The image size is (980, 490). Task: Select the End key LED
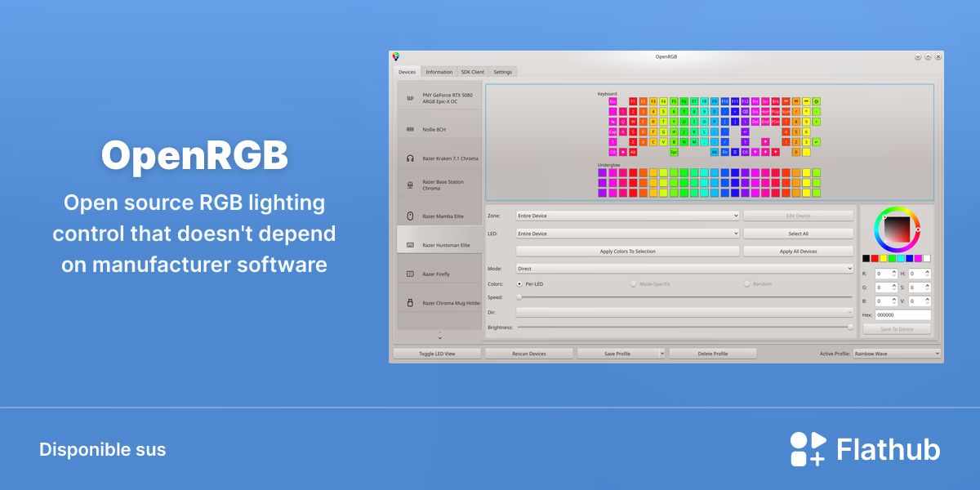click(765, 122)
